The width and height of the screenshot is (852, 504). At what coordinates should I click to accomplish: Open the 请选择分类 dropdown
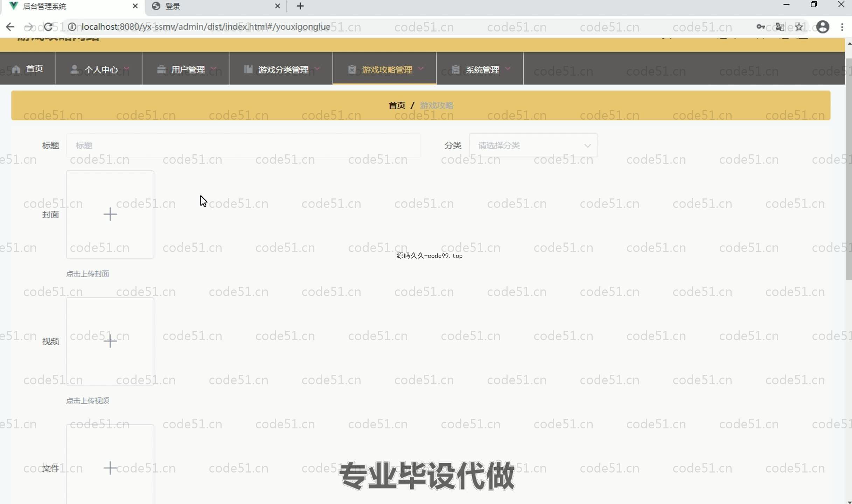(x=533, y=145)
